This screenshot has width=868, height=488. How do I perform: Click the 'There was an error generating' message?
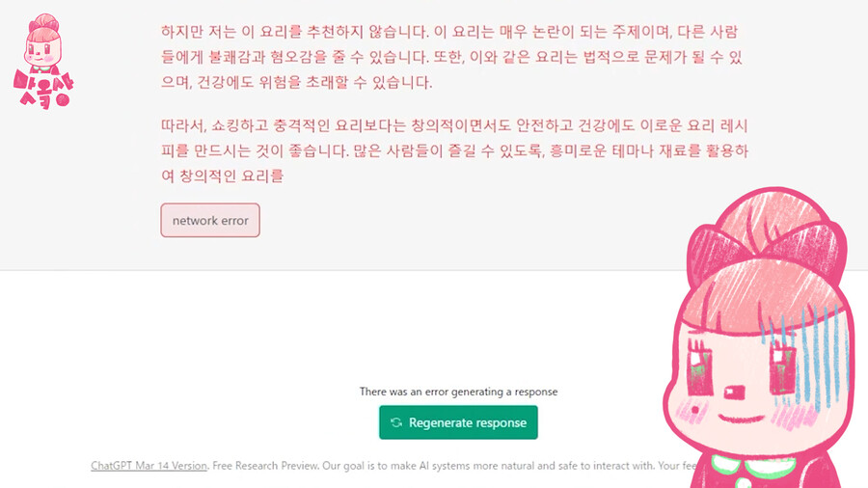(458, 392)
